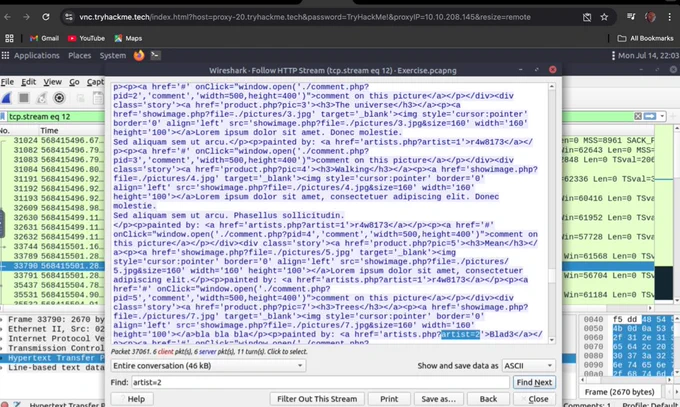This screenshot has height=407, width=680.
Task: Click stream text scrollbar up arrow
Action: pos(552,87)
